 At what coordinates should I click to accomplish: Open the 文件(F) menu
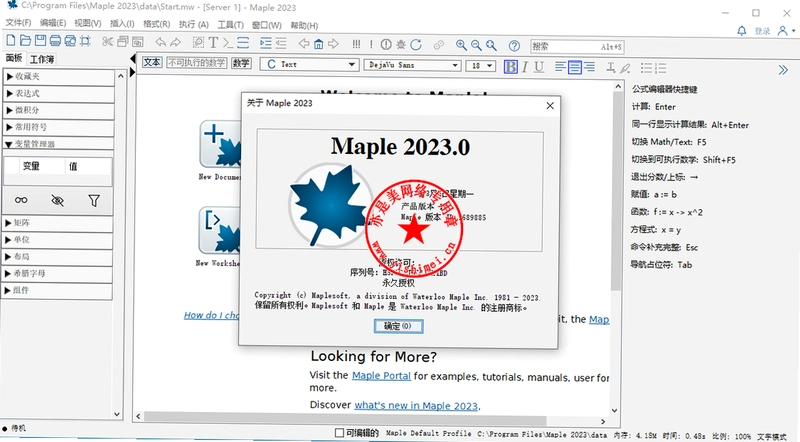[x=18, y=23]
